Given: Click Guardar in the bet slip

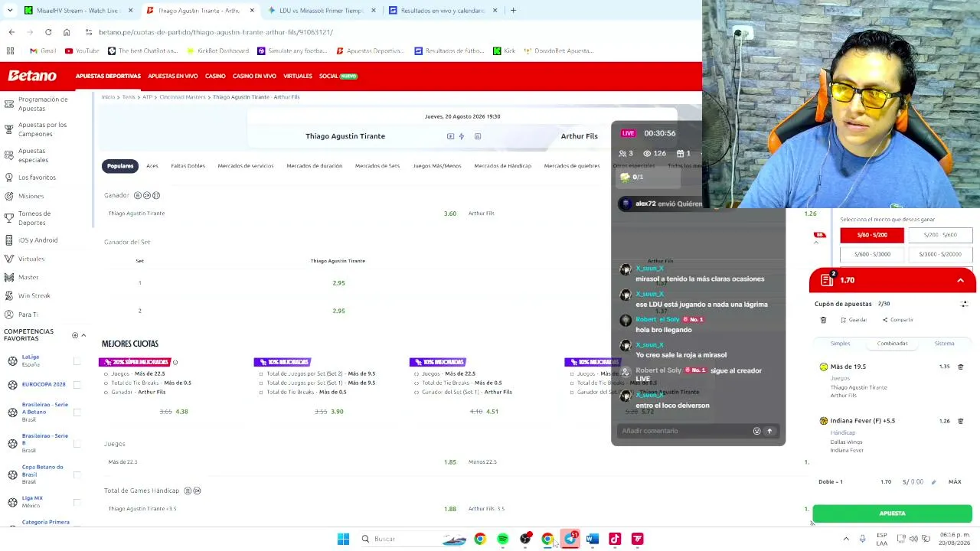Looking at the screenshot, I should [854, 320].
